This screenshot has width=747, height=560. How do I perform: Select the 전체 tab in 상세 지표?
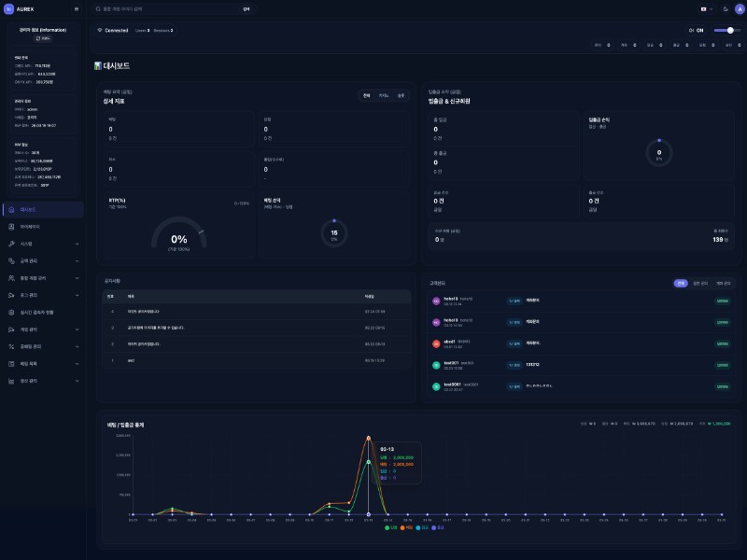(x=367, y=95)
